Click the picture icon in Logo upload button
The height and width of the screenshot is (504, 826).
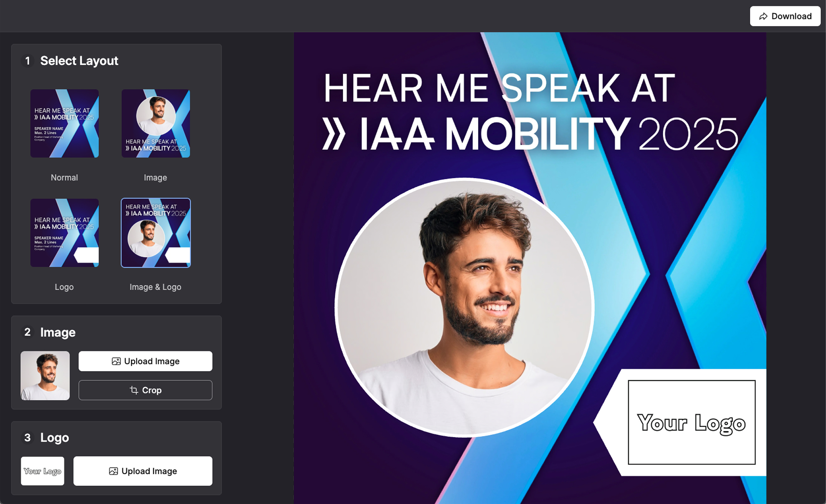tap(113, 471)
